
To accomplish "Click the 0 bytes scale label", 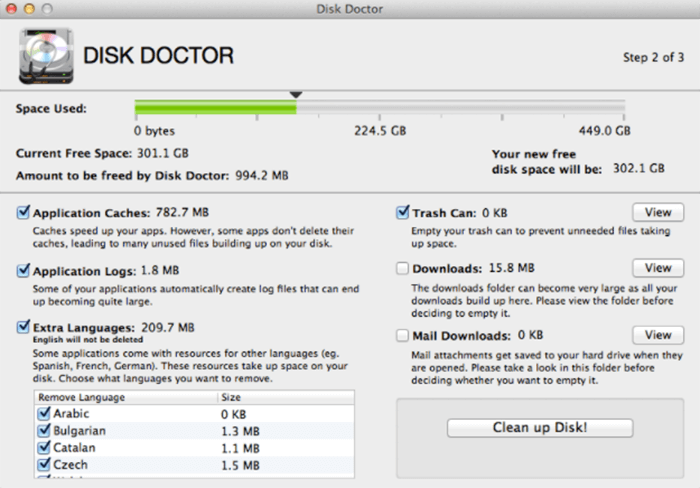I will click(x=154, y=131).
